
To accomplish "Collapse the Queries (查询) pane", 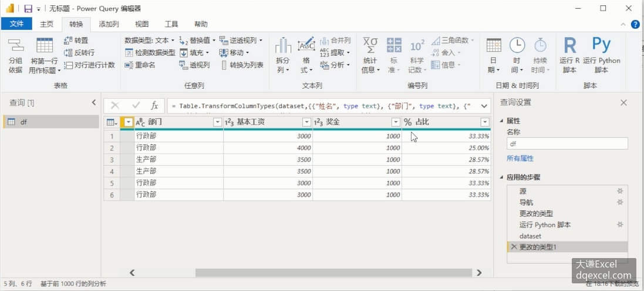I will point(94,102).
